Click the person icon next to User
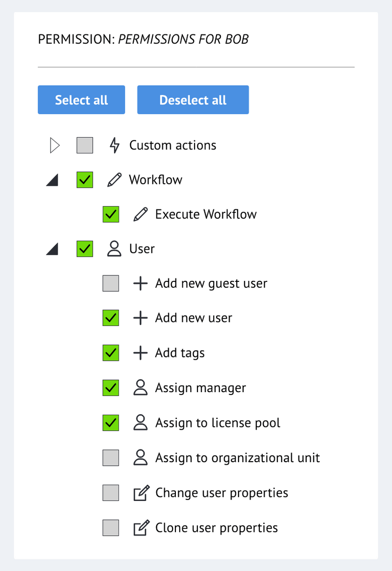This screenshot has width=392, height=571. 114,249
